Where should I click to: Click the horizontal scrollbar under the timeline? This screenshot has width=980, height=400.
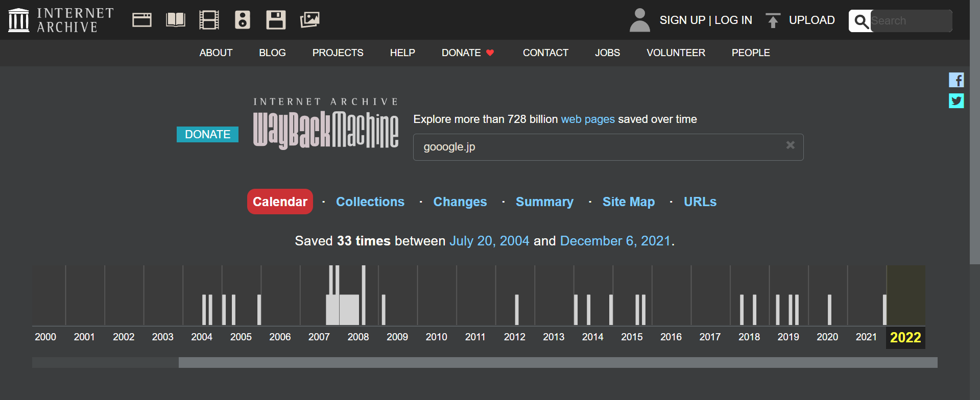pos(557,363)
